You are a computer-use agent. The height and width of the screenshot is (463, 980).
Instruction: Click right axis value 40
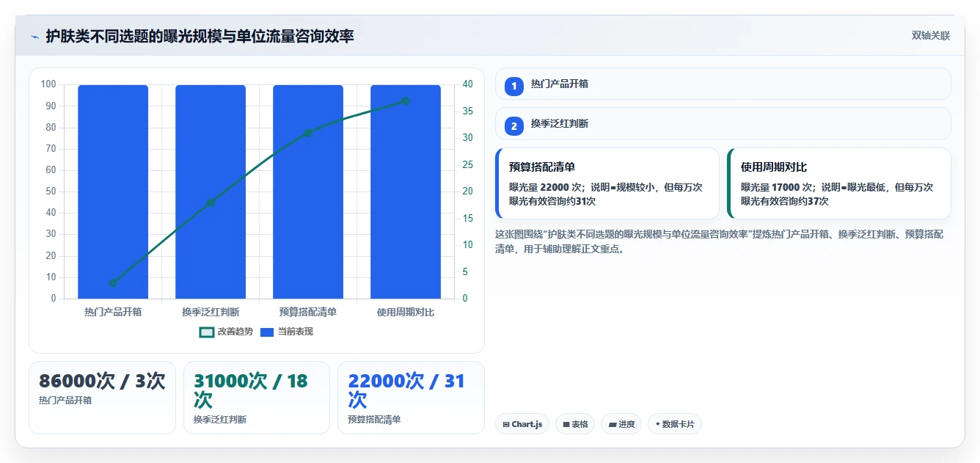pyautogui.click(x=468, y=84)
